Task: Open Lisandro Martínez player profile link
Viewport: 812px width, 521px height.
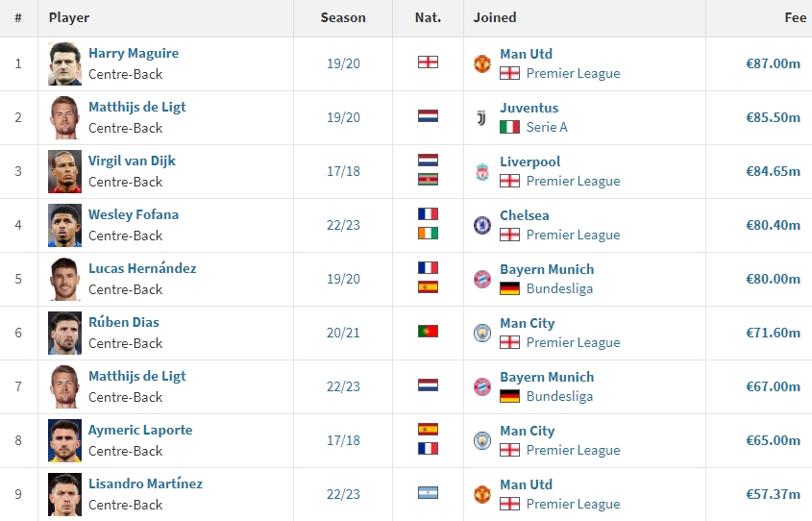Action: pos(145,484)
